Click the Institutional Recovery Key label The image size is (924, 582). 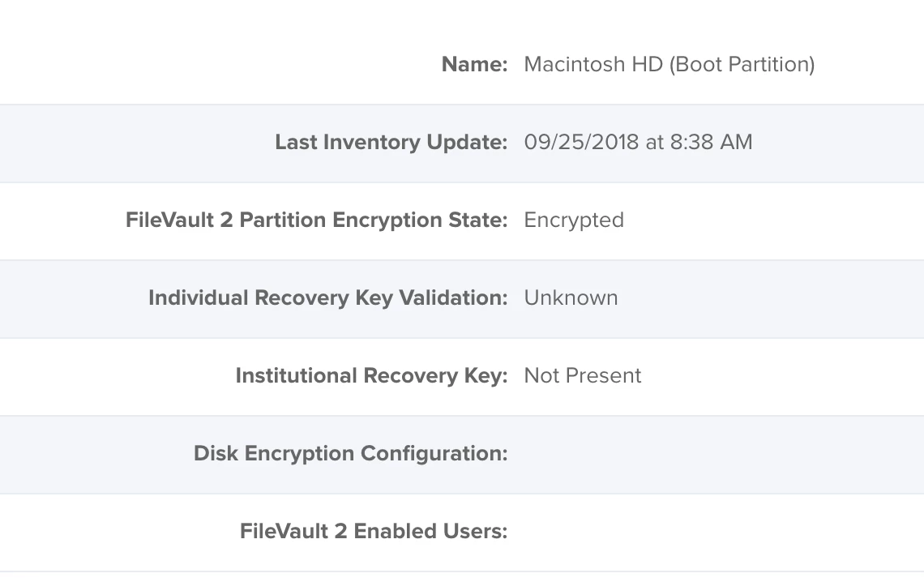(371, 375)
